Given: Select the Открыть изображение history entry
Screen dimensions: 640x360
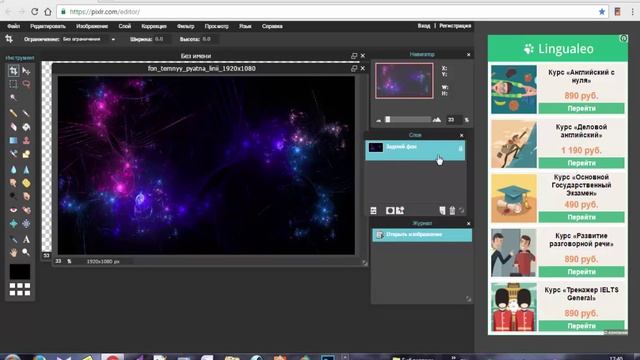Looking at the screenshot, I should [422, 235].
